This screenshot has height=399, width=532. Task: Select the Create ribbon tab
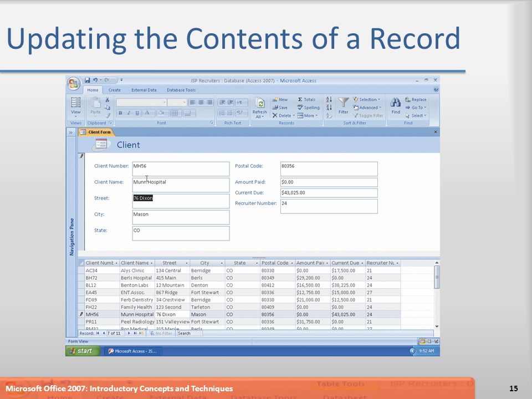(x=114, y=90)
